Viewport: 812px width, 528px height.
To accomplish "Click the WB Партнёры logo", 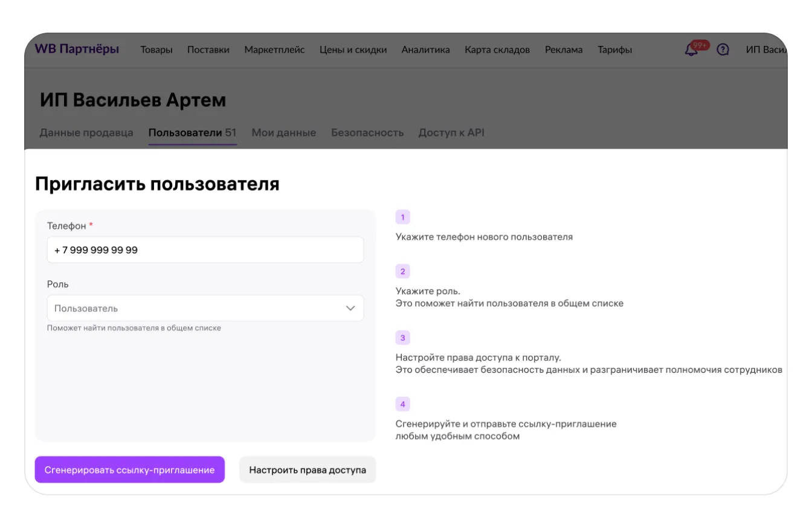I will coord(77,50).
